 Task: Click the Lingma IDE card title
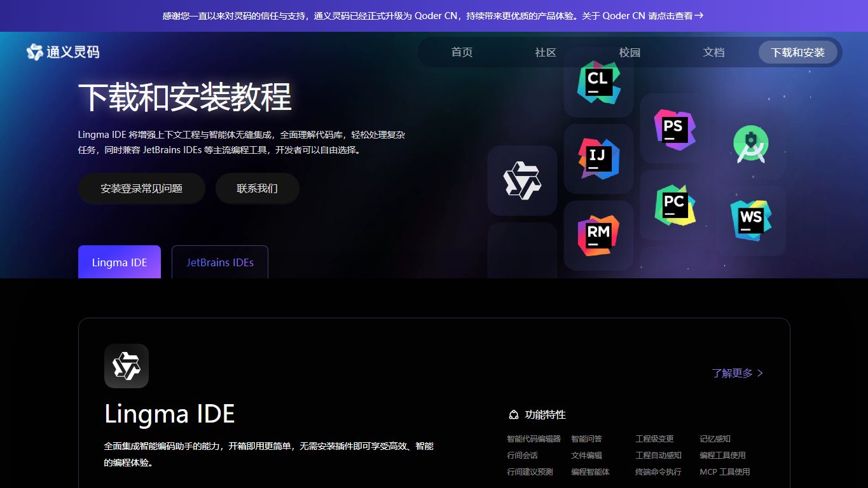[x=170, y=414]
